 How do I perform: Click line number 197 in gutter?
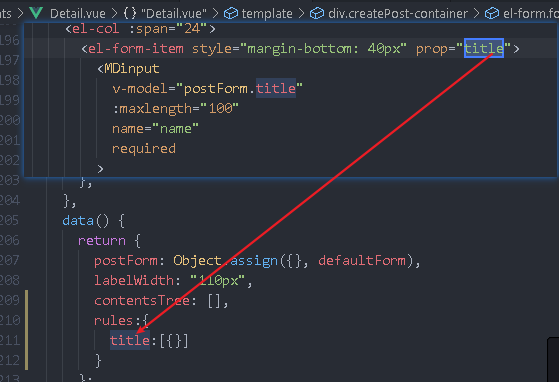tap(9, 60)
